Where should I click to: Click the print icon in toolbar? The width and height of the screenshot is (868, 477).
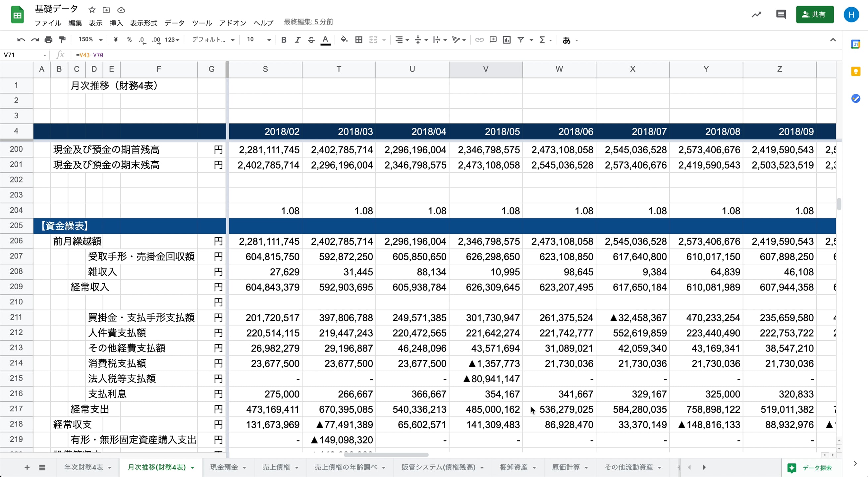[48, 40]
